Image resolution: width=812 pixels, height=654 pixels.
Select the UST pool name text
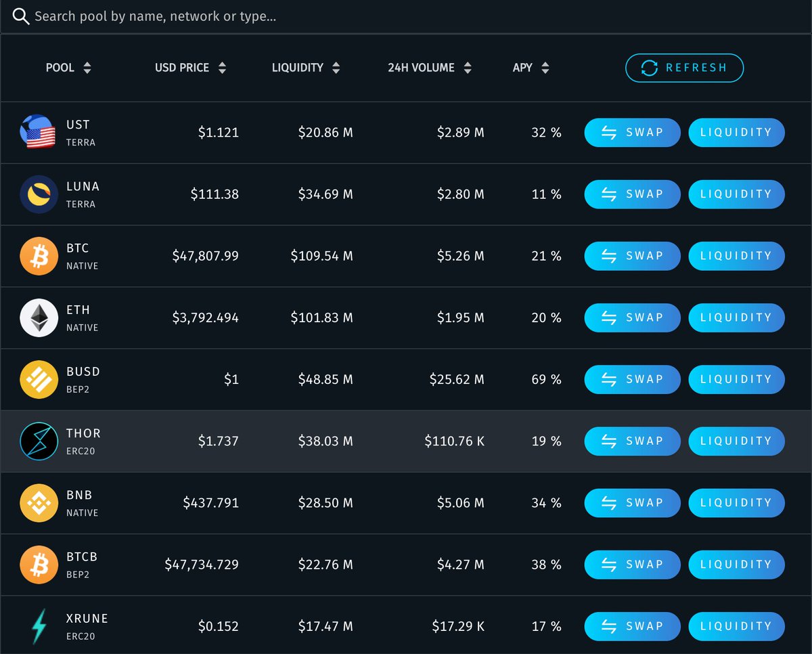78,125
